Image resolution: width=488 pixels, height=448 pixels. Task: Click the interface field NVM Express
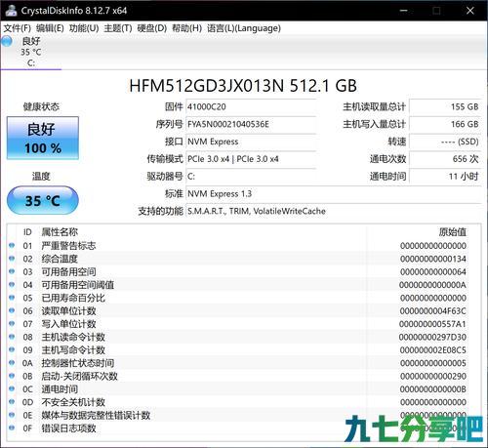(251, 142)
